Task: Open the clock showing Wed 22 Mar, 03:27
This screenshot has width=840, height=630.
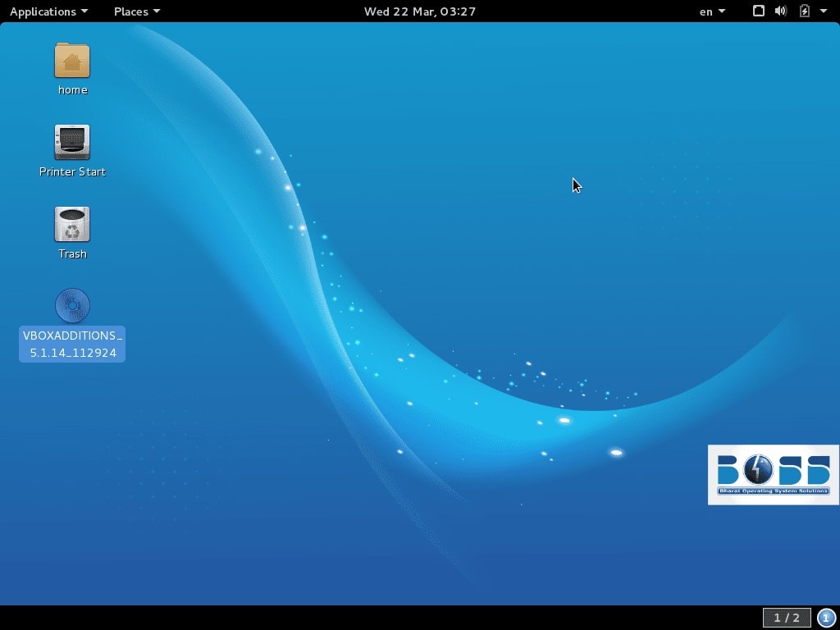Action: pos(420,11)
